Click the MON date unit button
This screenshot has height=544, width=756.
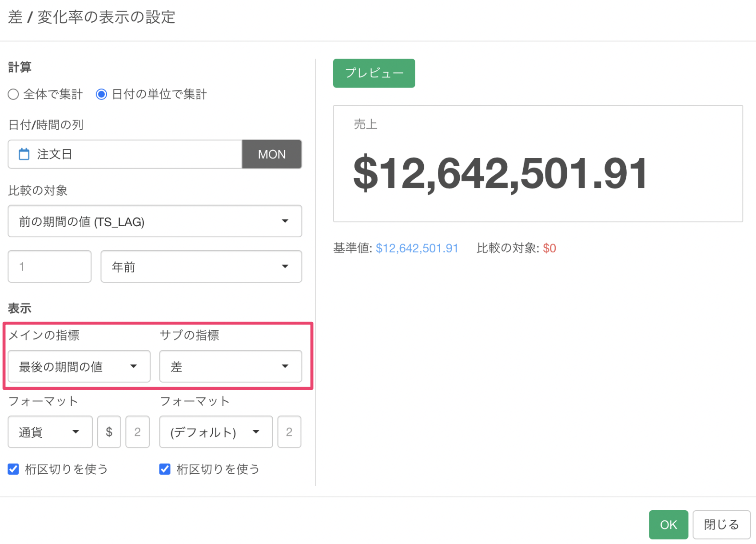[271, 154]
